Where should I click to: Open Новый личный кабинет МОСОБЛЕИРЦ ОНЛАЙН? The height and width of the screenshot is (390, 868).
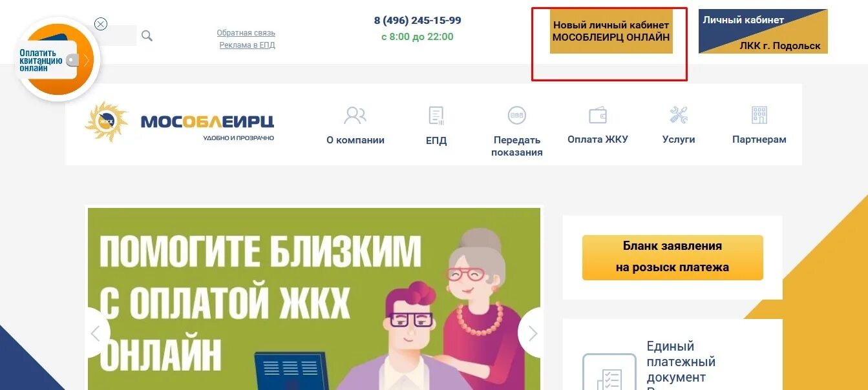(611, 31)
